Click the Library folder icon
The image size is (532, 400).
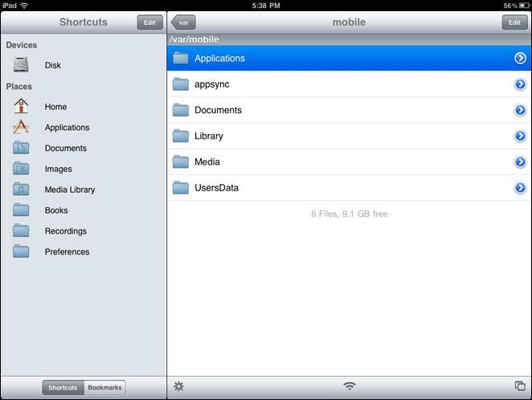tap(181, 136)
